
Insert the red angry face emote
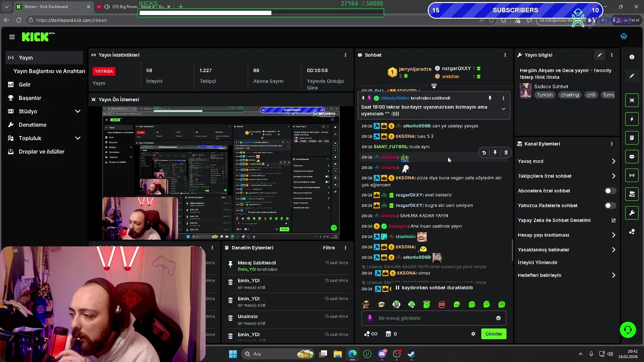[442, 304]
